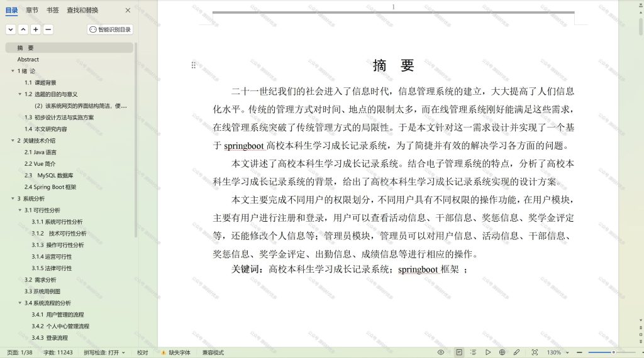Open the 目录 tab

(11, 10)
